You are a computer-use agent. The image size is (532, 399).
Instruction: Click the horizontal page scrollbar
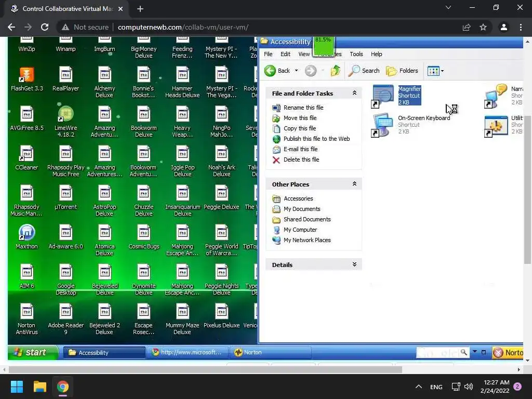point(205,369)
